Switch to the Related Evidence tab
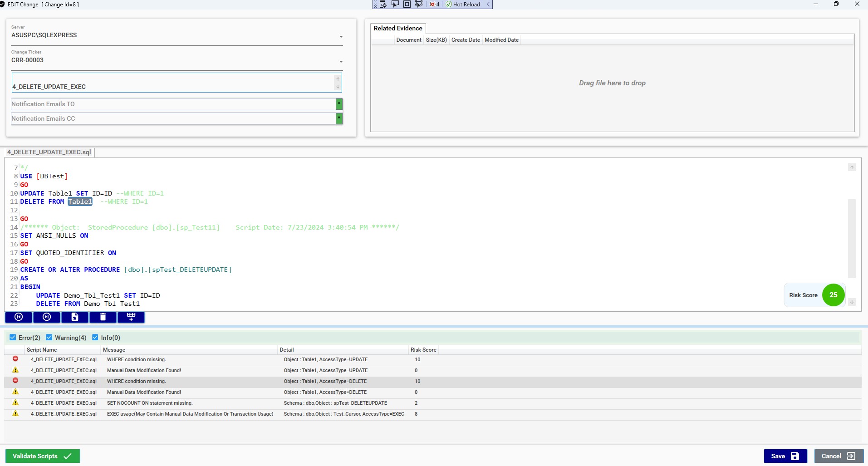 tap(398, 28)
